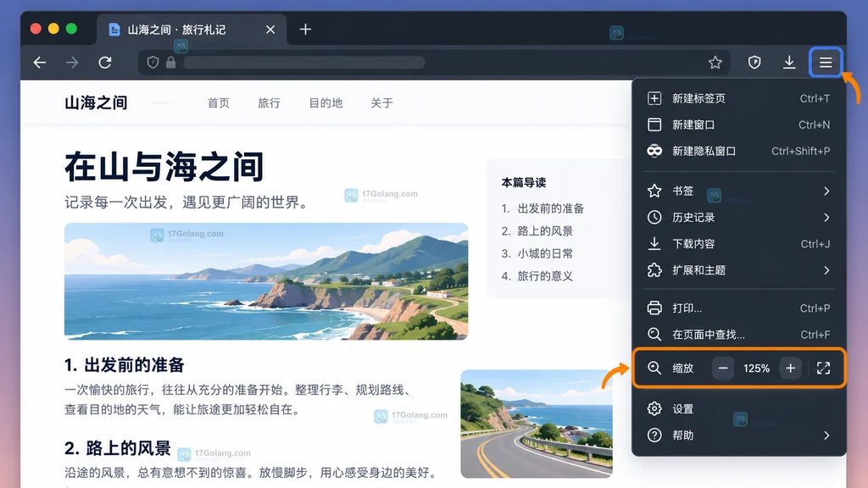This screenshot has width=868, height=488.
Task: Jump to 1. 出发前的准备 in 本篇导读
Action: [542, 208]
